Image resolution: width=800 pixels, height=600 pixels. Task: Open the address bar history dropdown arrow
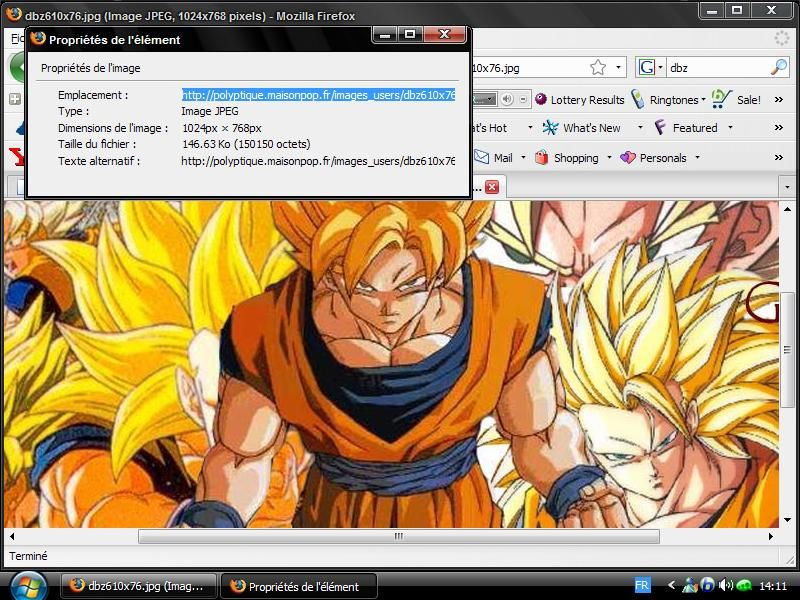[618, 67]
